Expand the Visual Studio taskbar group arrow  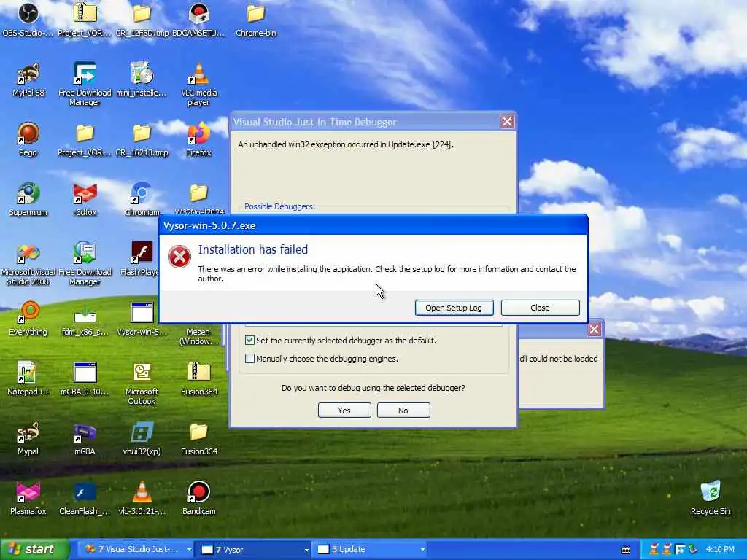pyautogui.click(x=189, y=550)
